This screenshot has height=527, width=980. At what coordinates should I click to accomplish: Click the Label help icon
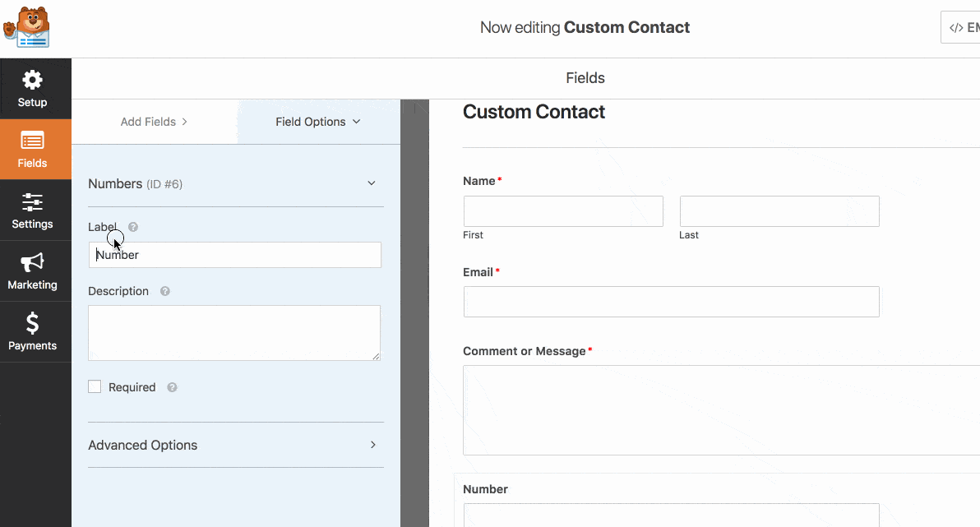click(133, 227)
